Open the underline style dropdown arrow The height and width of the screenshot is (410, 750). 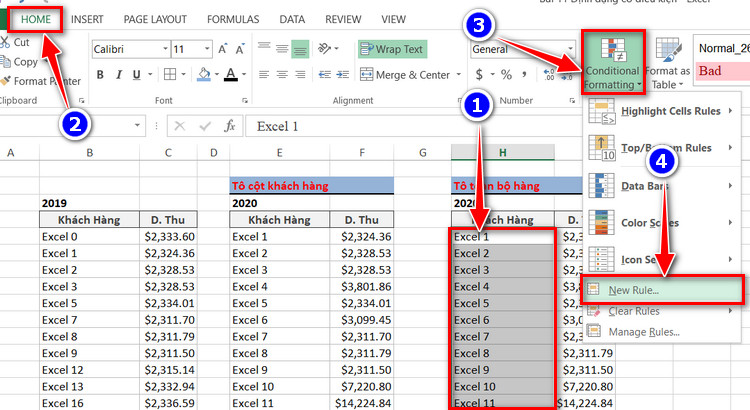(150, 75)
